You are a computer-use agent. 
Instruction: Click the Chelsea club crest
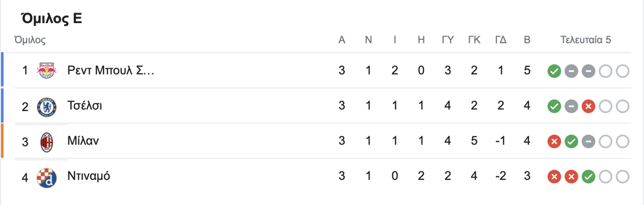(45, 106)
